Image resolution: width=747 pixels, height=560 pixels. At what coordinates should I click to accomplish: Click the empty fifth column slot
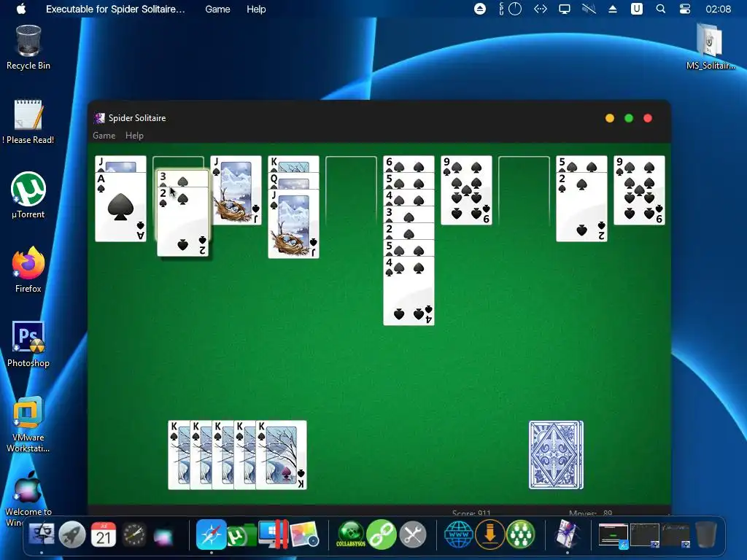pos(351,190)
